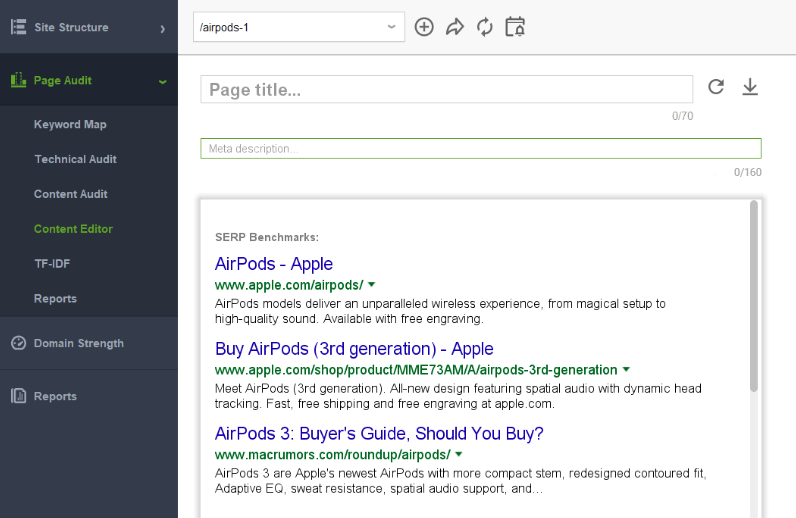Click the bottom Reports document icon

18,396
